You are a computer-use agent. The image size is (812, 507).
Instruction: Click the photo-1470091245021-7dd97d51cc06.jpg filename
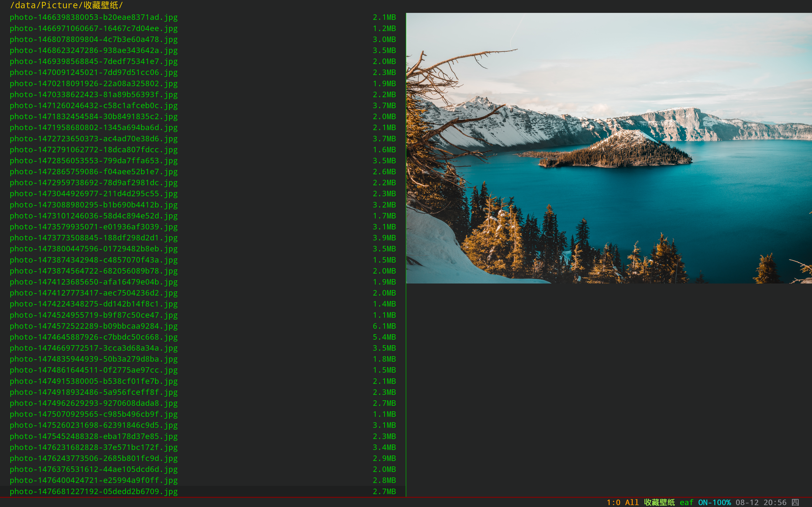click(x=94, y=72)
